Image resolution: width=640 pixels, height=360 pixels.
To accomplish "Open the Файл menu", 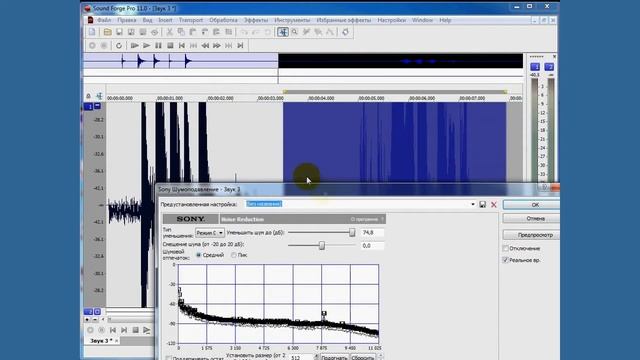I will (x=104, y=20).
